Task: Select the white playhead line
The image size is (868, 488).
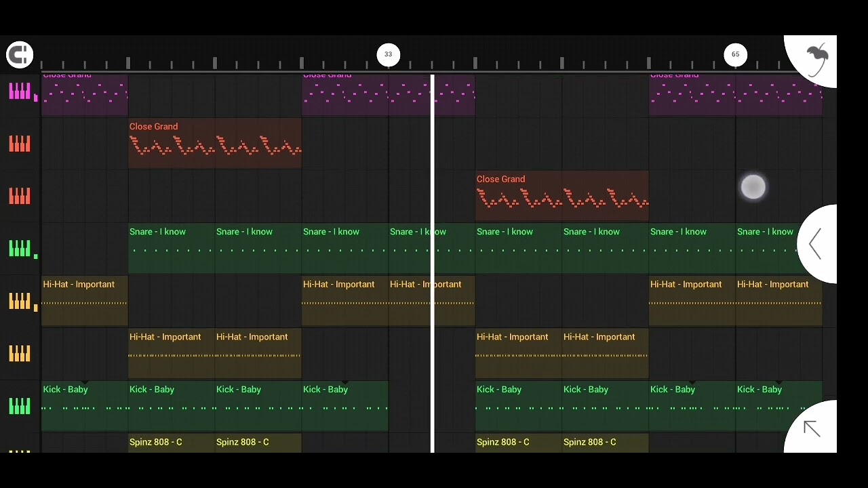Action: [433, 263]
